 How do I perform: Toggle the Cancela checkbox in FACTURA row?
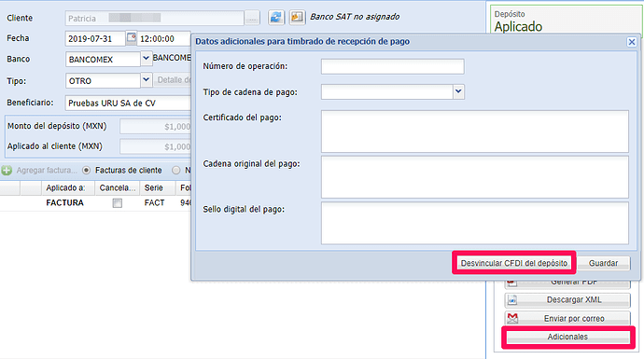tap(118, 203)
